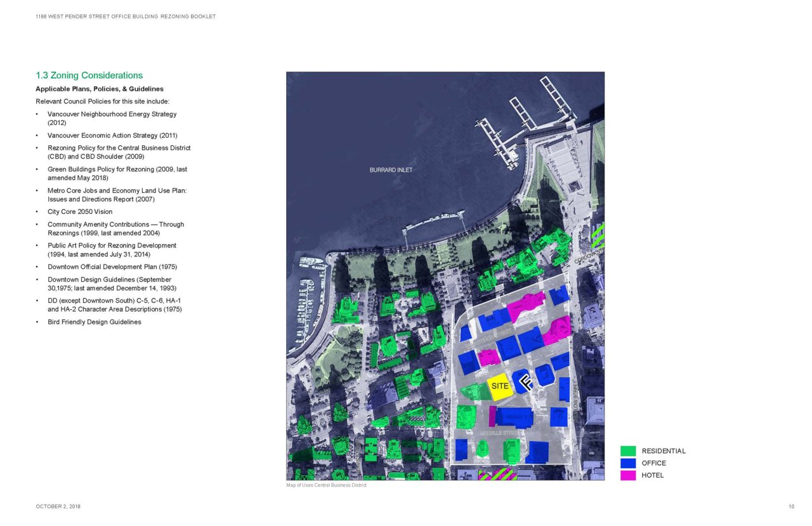Click the blue Office legend swatch

pos(628,463)
